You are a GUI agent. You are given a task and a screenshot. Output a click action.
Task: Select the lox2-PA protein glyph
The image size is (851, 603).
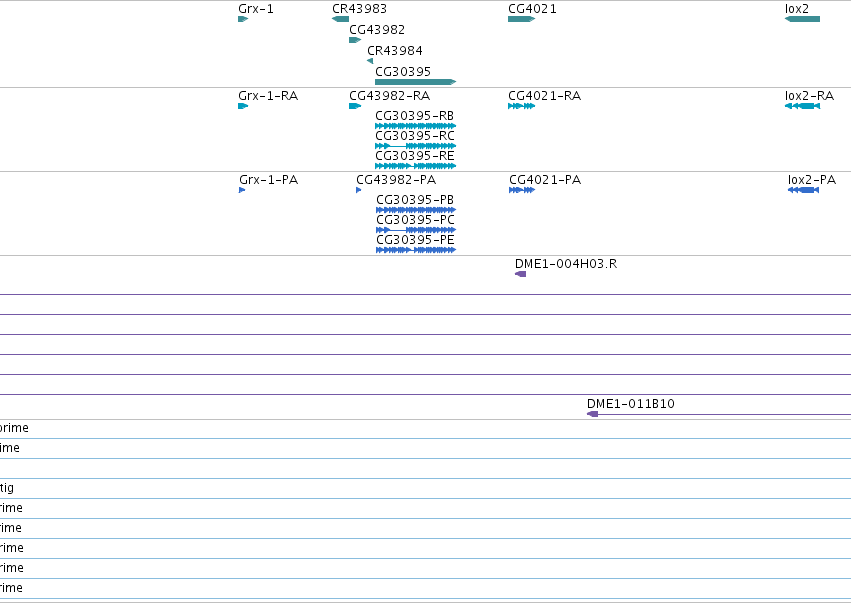coord(803,190)
